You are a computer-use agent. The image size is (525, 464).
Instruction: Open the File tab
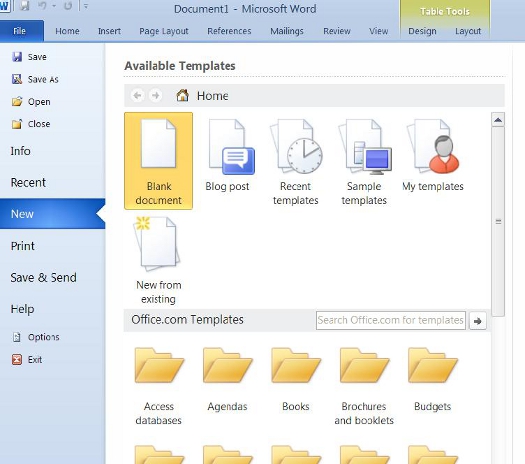pyautogui.click(x=21, y=31)
